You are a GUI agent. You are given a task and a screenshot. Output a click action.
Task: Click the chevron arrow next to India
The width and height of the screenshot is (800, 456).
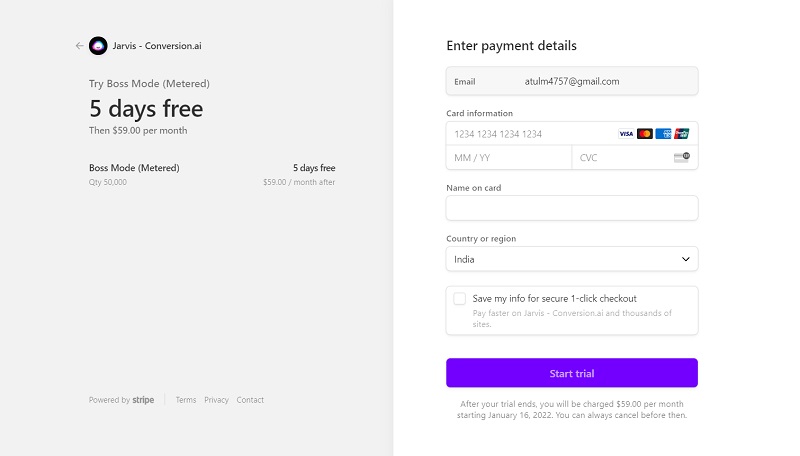tap(686, 259)
